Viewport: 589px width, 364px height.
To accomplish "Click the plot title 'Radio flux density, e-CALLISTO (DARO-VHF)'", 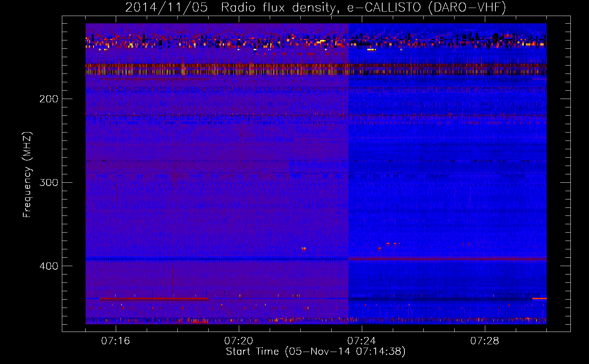I will 363,7.
